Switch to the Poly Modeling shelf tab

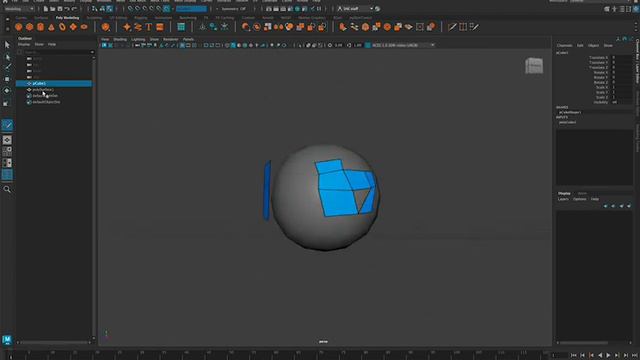point(67,18)
